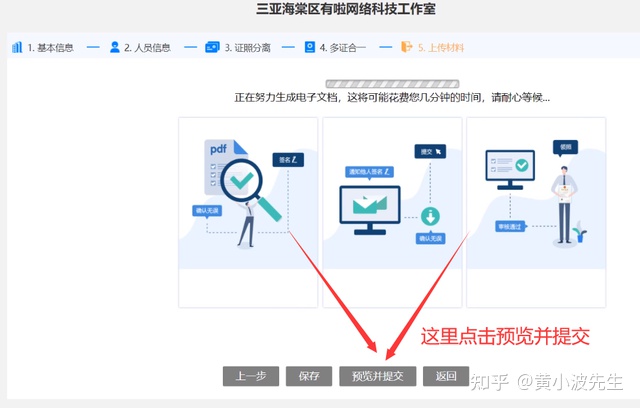
Task: Click the title 三亚海棠区有啦网络科技工作室
Action: 345,9
